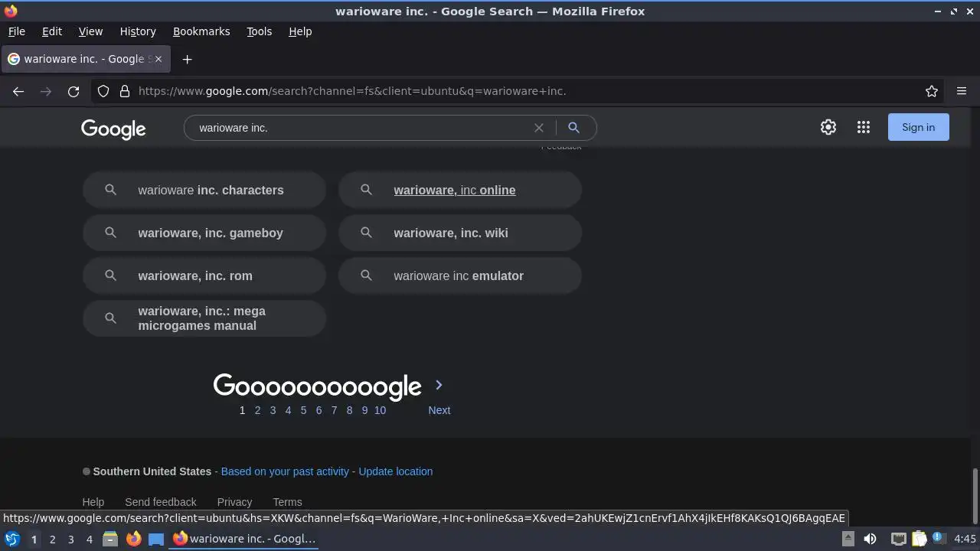Open the Privacy footer link
This screenshot has height=551, width=980.
234,502
